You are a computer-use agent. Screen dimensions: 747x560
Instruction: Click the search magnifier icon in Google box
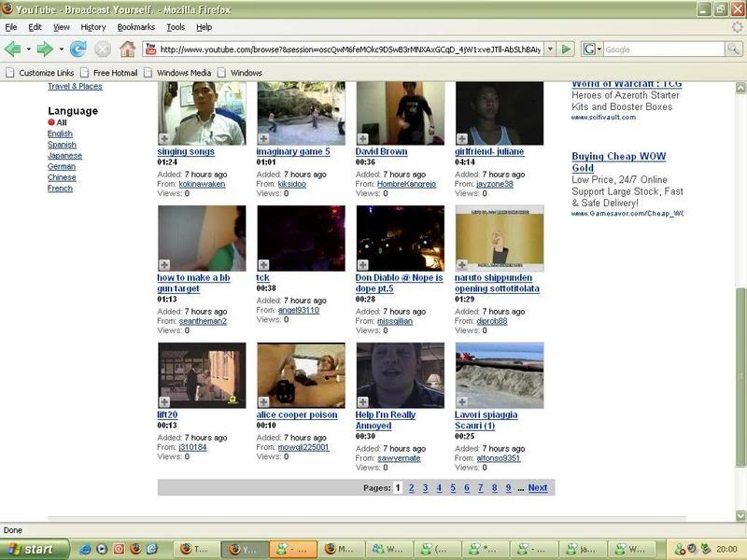pyautogui.click(x=733, y=49)
